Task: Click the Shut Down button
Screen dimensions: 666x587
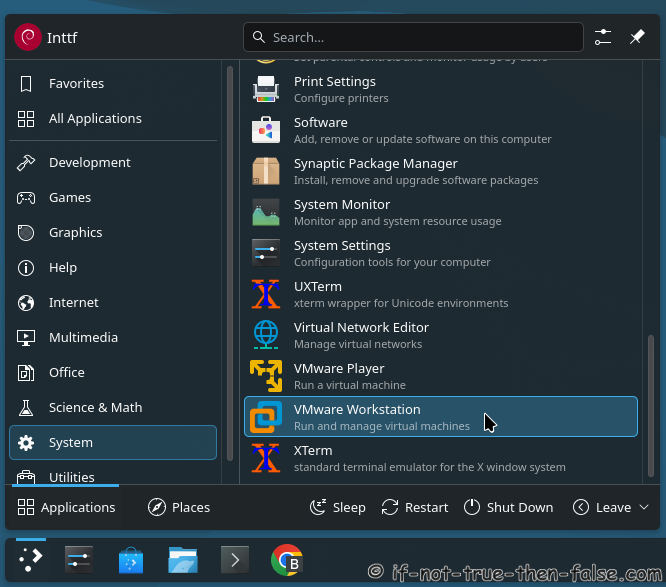Action: tap(508, 507)
